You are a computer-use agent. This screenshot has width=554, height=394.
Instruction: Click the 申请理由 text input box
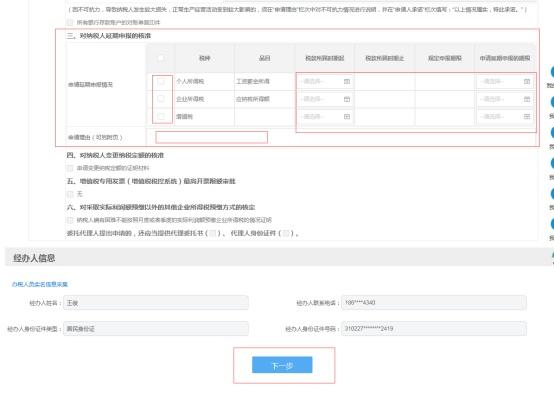click(212, 137)
